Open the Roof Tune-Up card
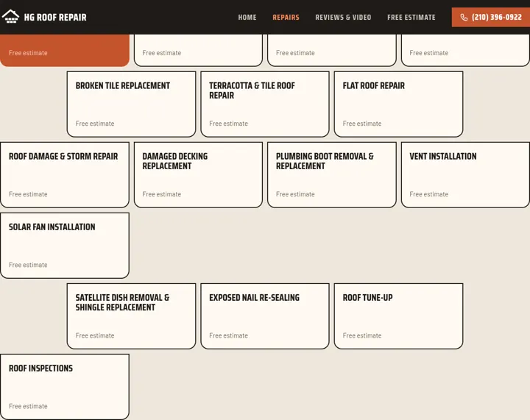 point(398,316)
